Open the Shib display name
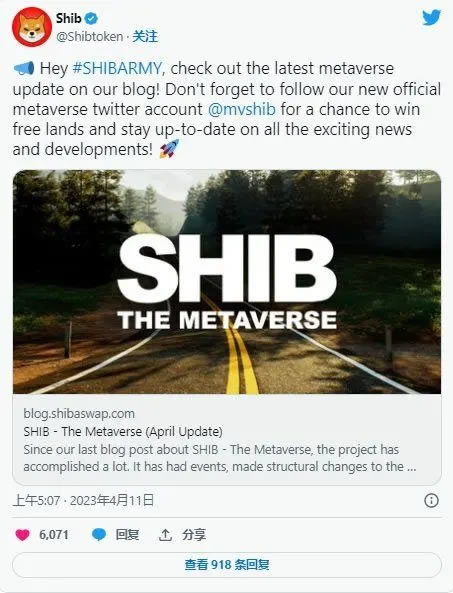This screenshot has height=593, width=453. [x=68, y=18]
